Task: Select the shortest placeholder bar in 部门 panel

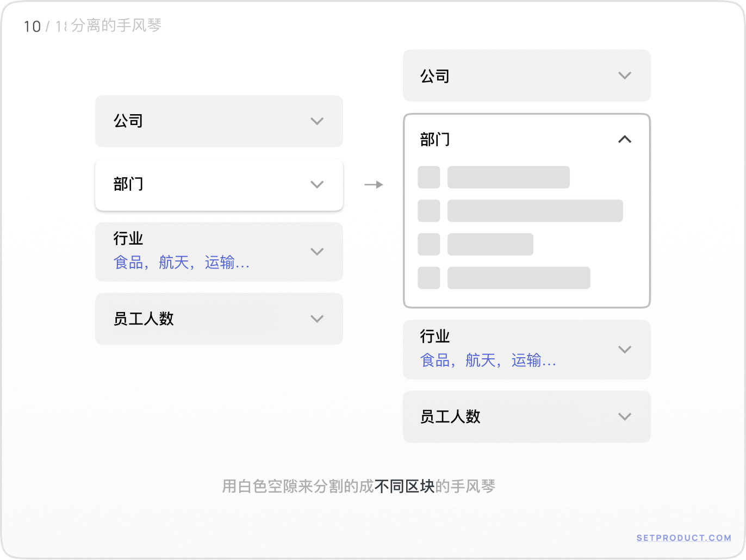Action: (490, 245)
